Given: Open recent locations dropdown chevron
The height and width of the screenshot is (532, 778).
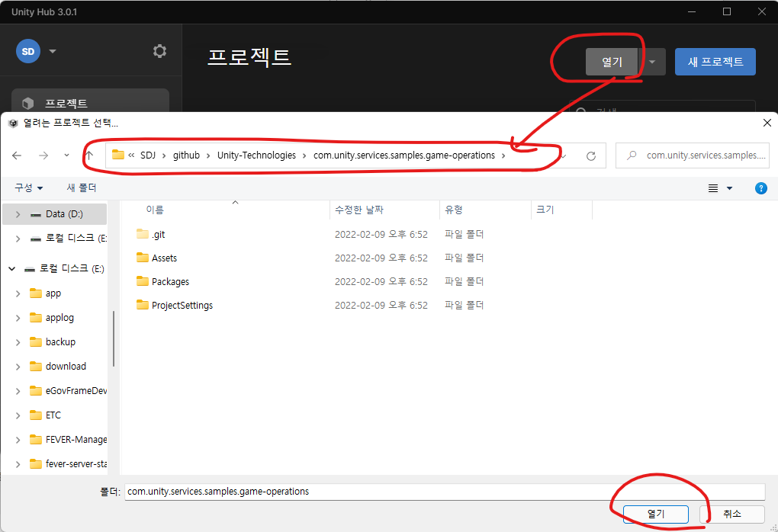Looking at the screenshot, I should pyautogui.click(x=66, y=155).
